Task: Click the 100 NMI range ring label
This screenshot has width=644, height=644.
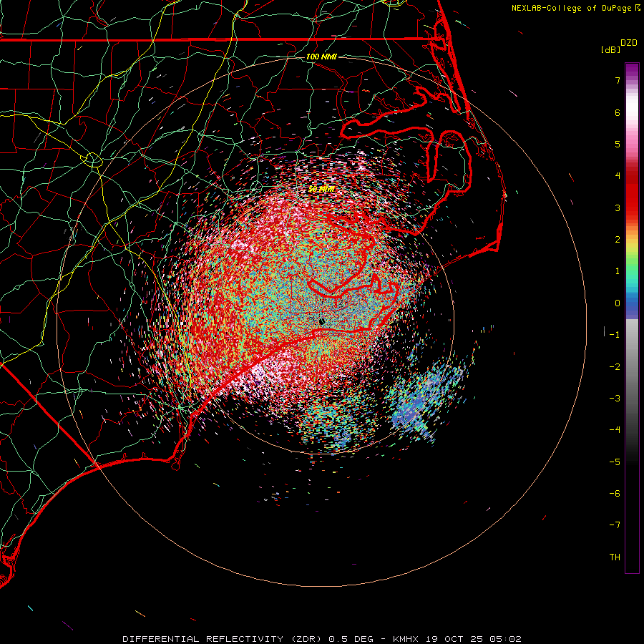Action: coord(321,57)
